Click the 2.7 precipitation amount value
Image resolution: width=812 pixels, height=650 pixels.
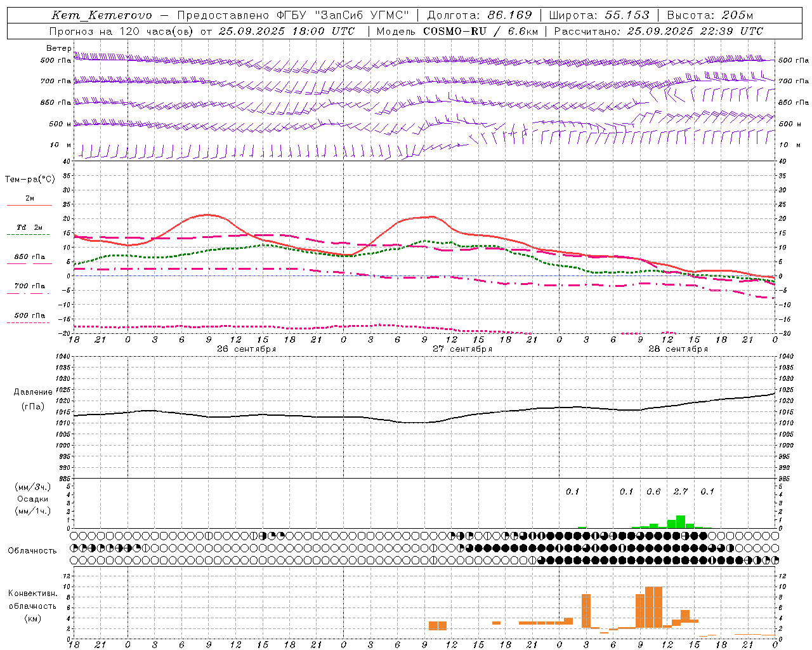[x=681, y=492]
